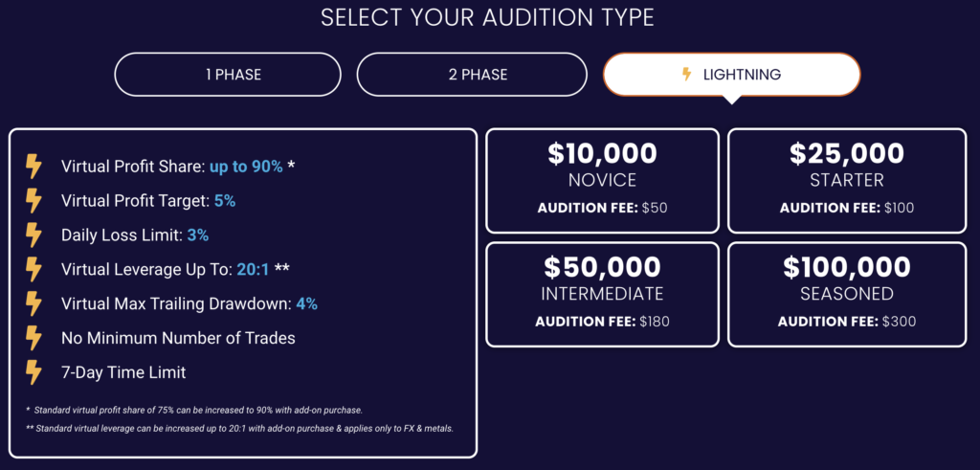Select the LIGHTNING audition type tab
Viewport: 980px width, 470px height.
point(732,75)
